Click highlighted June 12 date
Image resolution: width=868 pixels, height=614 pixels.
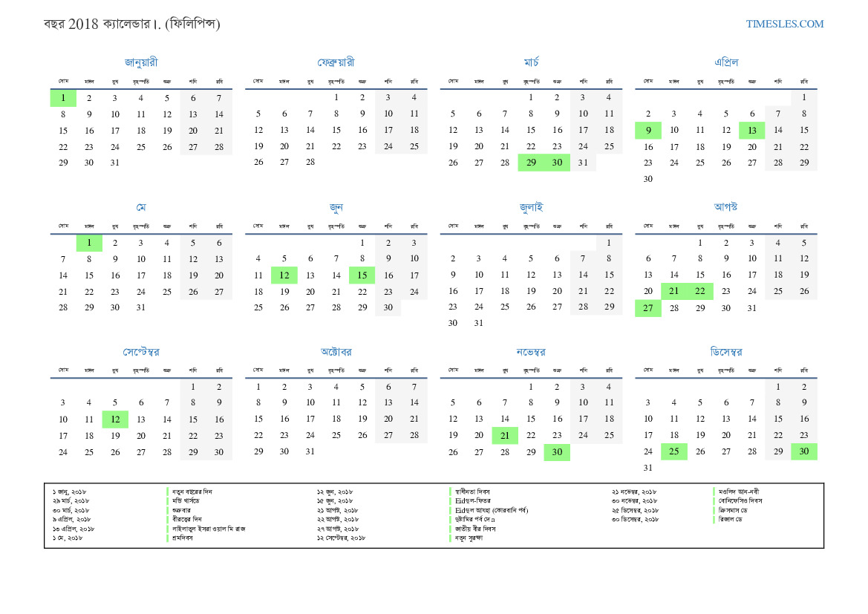point(284,275)
